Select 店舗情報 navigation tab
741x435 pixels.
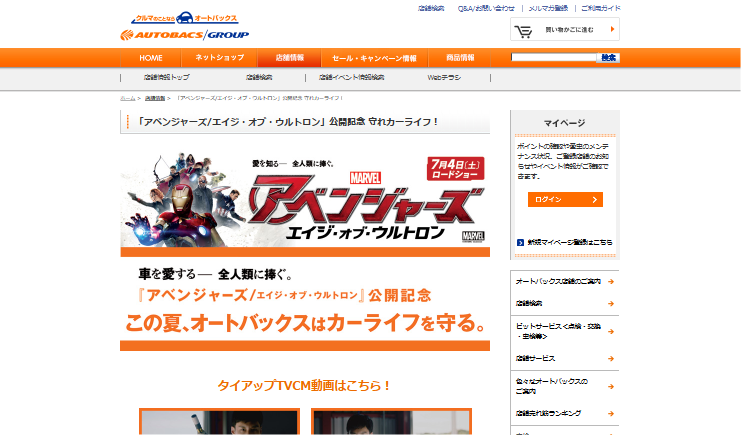coord(290,58)
